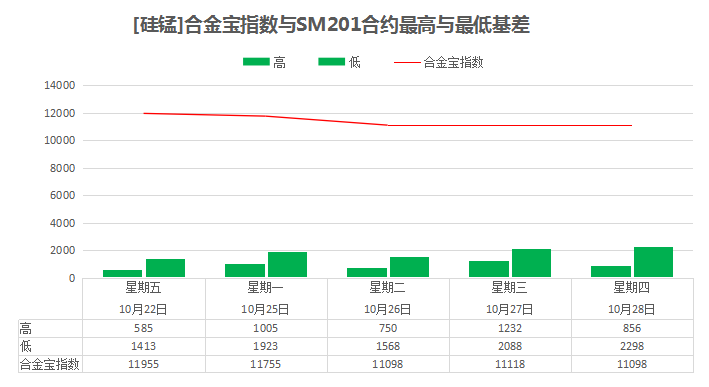The height and width of the screenshot is (387, 709).
Task: Click the value 2298 in the table
Action: click(632, 346)
